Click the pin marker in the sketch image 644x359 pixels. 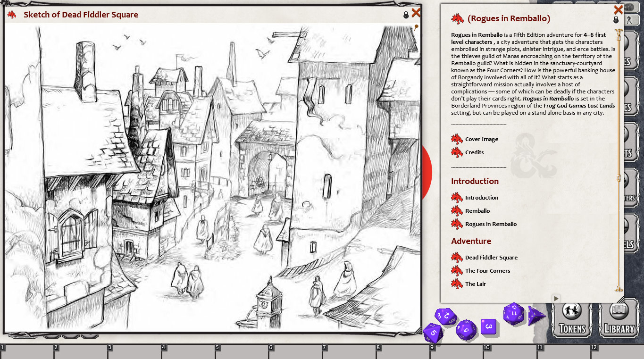tap(416, 27)
